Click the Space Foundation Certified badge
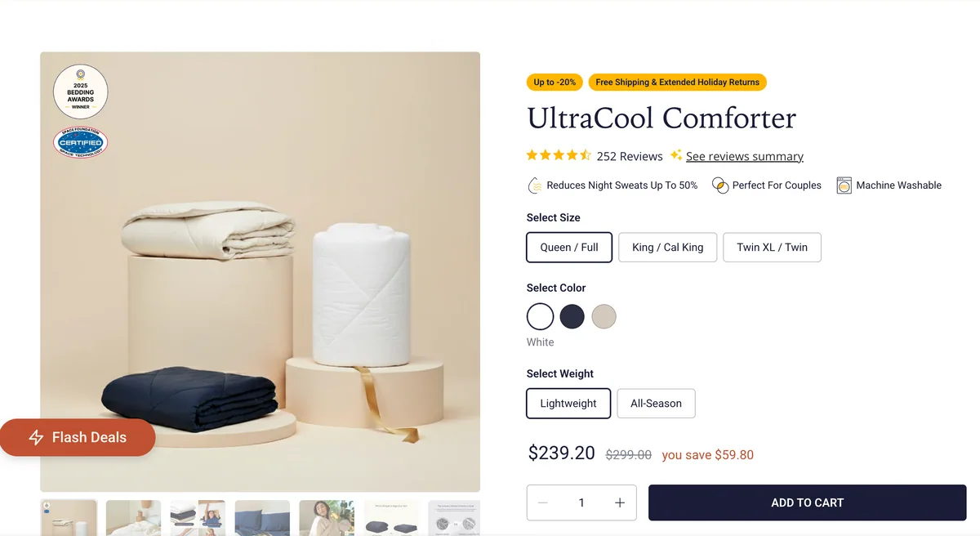 point(81,142)
